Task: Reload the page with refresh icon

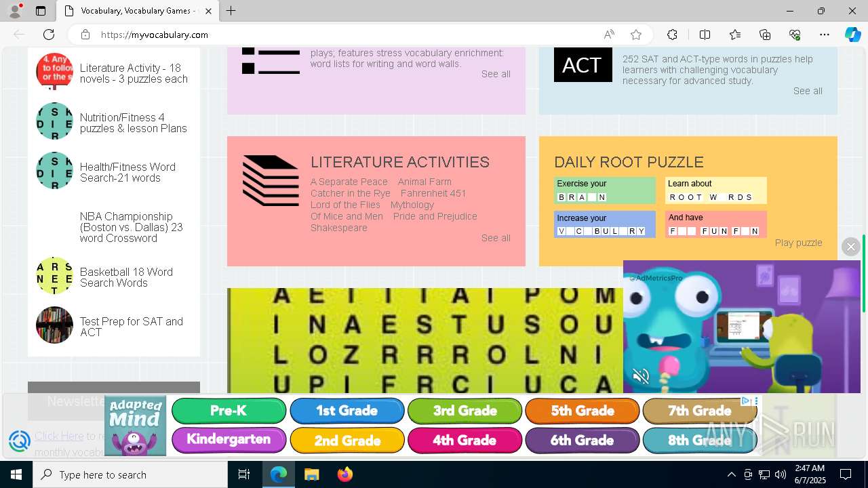Action: tap(49, 35)
